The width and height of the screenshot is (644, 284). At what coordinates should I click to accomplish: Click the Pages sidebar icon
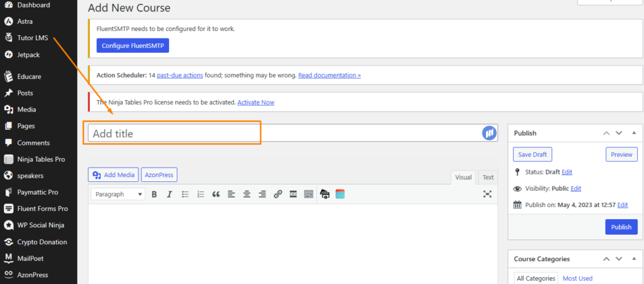coord(8,126)
